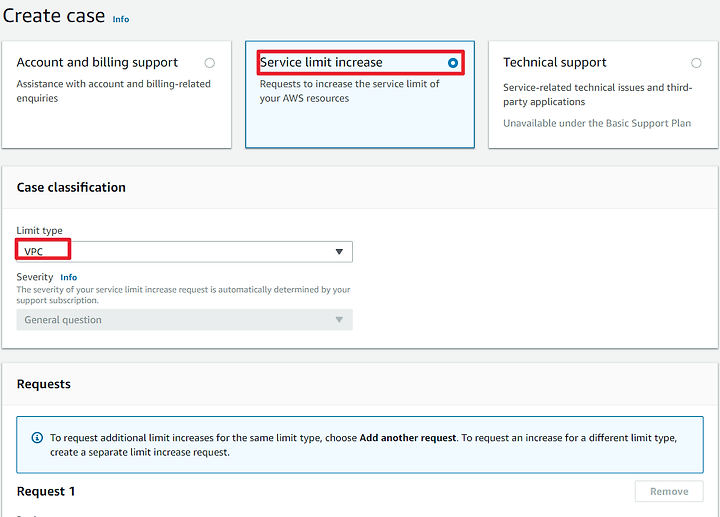This screenshot has width=720, height=517.
Task: Click the Service limit increase card title
Action: (321, 62)
